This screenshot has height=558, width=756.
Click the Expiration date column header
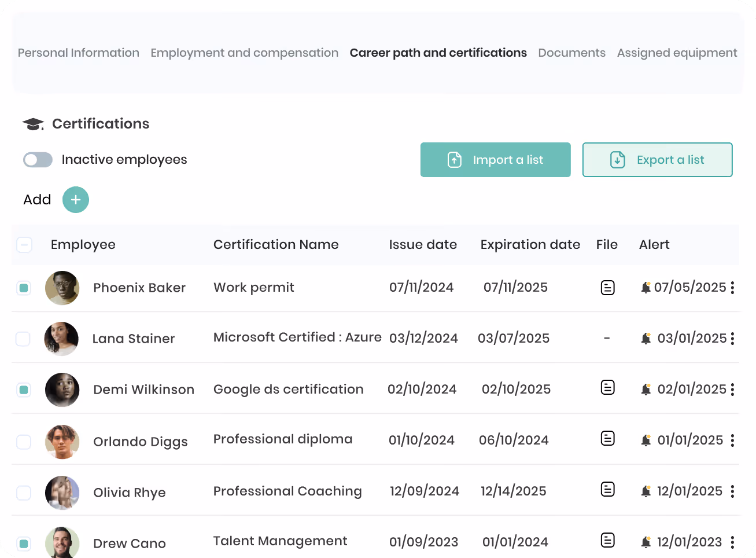point(530,244)
